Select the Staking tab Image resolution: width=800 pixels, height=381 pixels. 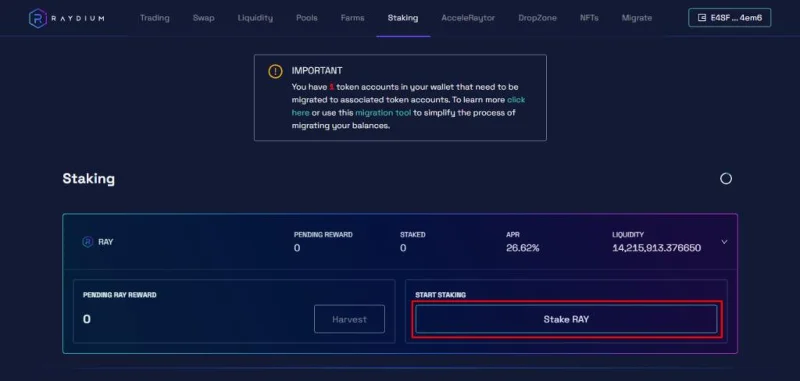click(x=403, y=18)
